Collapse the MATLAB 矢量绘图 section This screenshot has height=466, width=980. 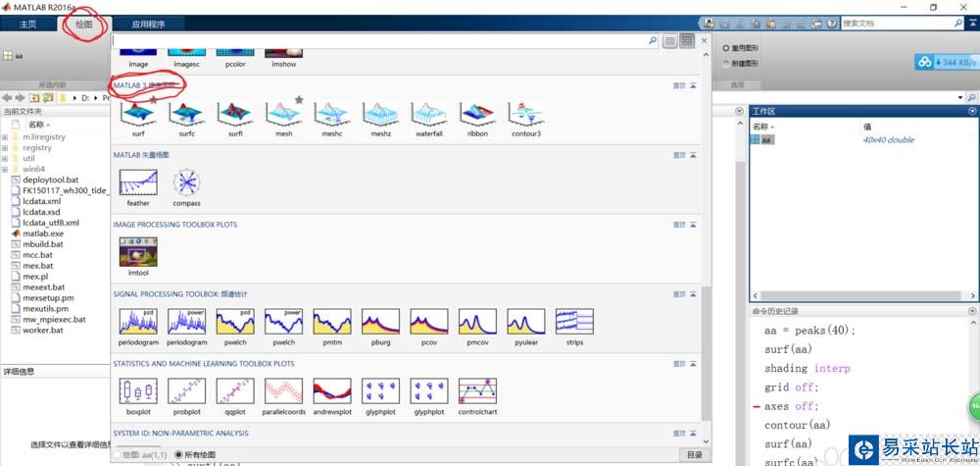coord(693,155)
